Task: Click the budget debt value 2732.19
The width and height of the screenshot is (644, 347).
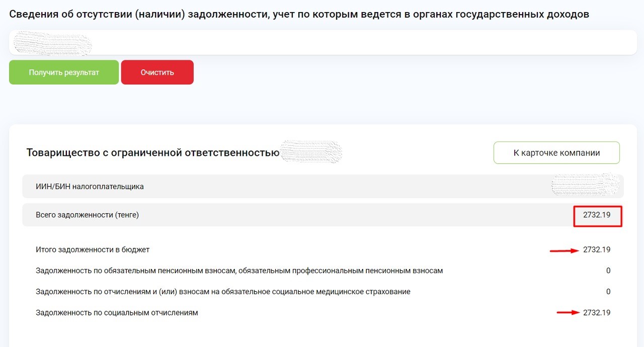Action: (597, 249)
